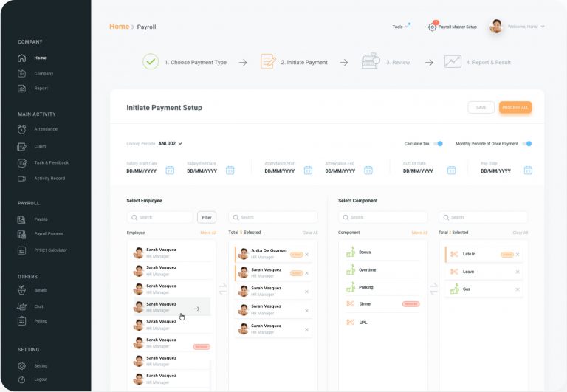Click the Pay Date calendar icon

528,171
